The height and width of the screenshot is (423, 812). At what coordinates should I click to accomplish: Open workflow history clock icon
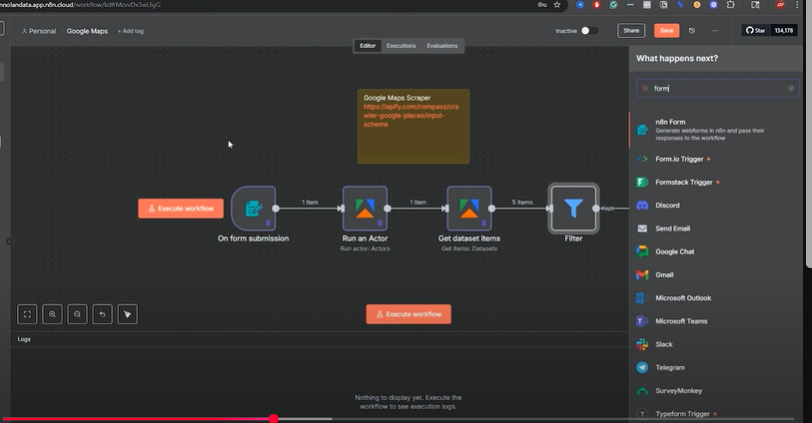(692, 31)
